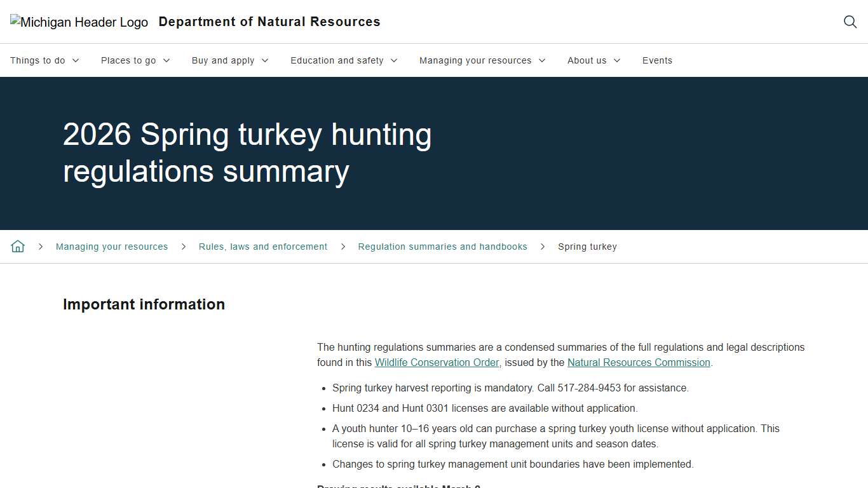Click "Department of Natural Resources" header text

(269, 22)
